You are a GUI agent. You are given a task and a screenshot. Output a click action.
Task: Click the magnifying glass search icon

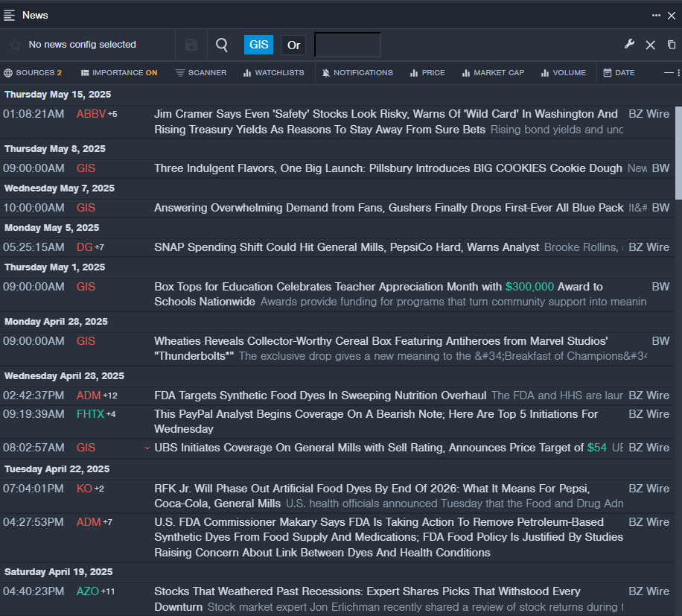coord(222,45)
